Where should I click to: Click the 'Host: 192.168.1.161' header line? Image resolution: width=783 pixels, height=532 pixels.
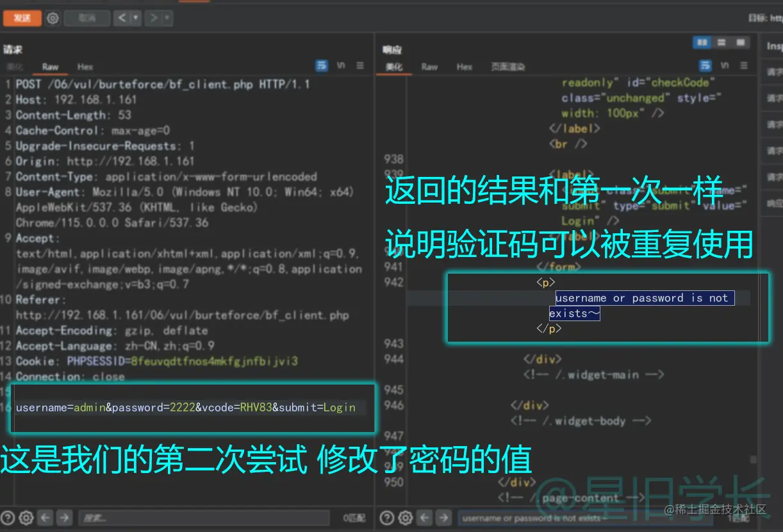pos(76,99)
